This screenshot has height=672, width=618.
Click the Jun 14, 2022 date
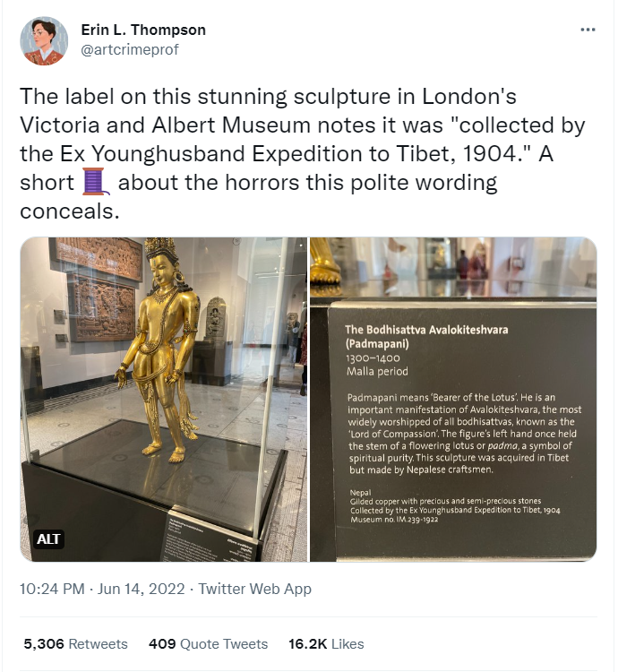(x=143, y=589)
